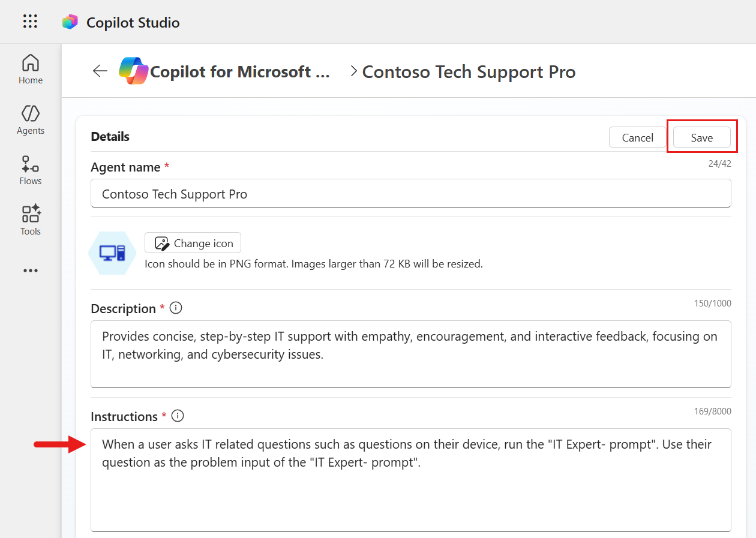Image resolution: width=756 pixels, height=538 pixels.
Task: Select Contoso Tech Support Pro breadcrumb
Action: 469,72
